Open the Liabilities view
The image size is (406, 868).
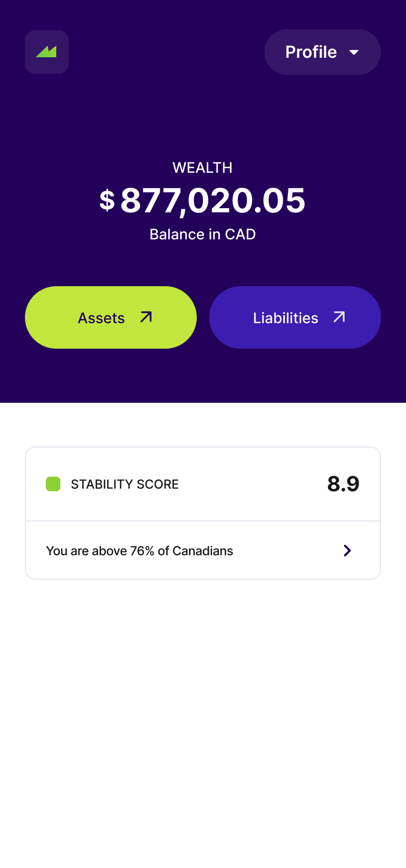coord(295,317)
